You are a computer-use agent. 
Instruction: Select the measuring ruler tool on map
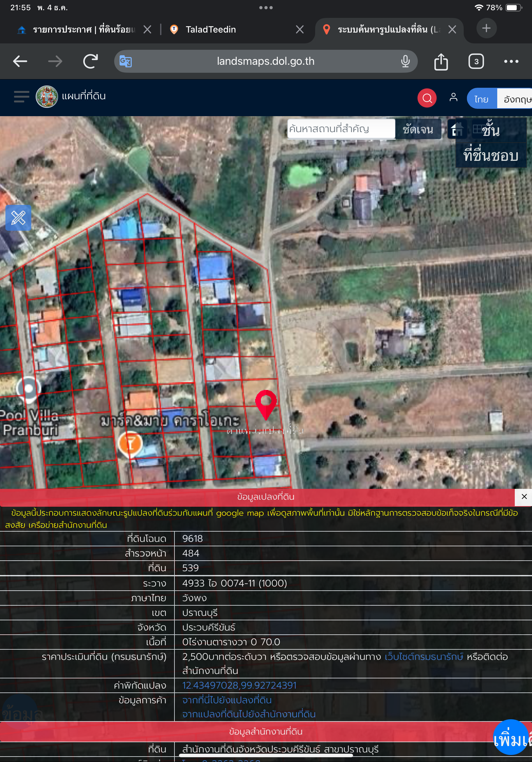[18, 218]
